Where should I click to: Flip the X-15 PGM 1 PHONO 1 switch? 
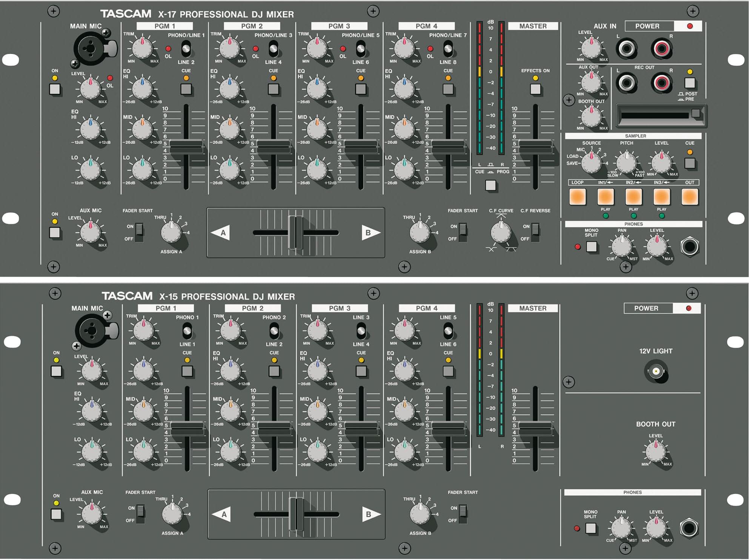tap(187, 331)
